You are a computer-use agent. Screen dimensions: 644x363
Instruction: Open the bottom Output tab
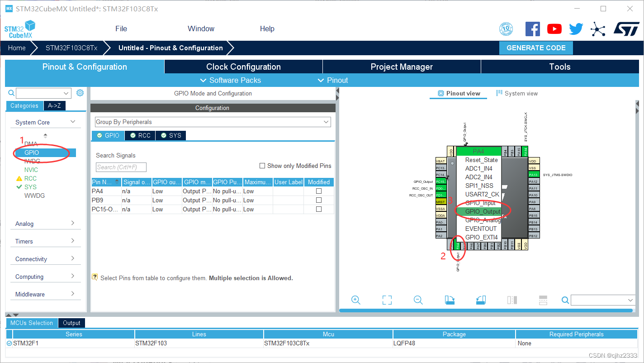tap(71, 323)
